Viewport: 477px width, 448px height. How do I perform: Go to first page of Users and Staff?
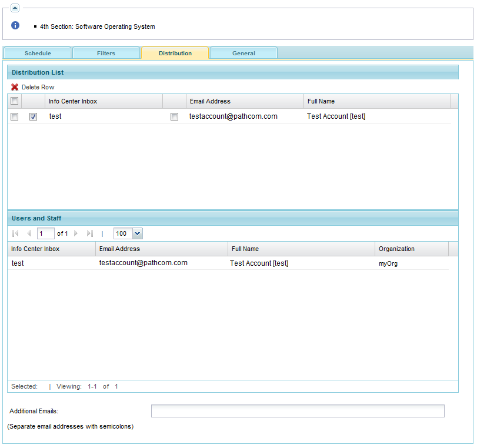pos(15,233)
